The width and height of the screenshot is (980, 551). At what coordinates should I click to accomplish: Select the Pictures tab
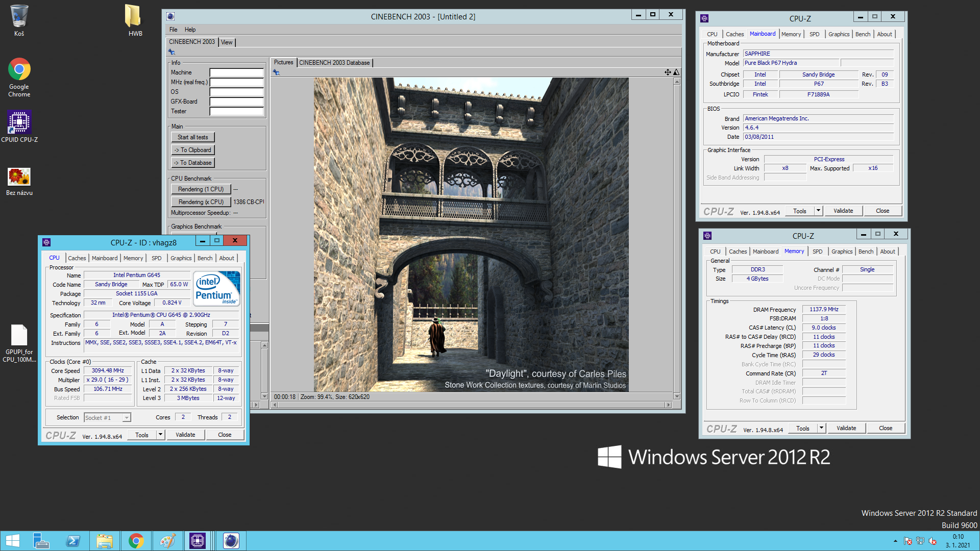[283, 62]
